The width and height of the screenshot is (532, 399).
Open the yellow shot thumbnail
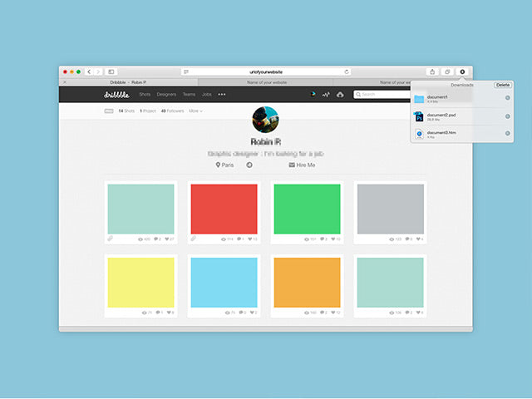point(140,283)
